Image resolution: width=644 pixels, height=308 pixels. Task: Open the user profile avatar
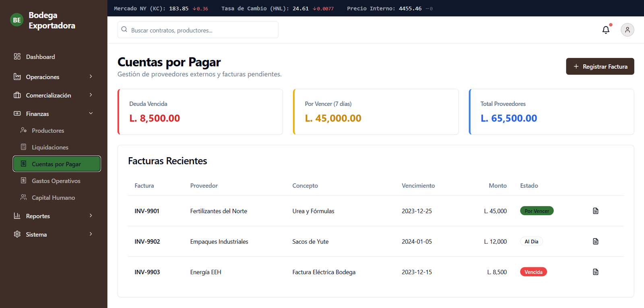pyautogui.click(x=627, y=30)
